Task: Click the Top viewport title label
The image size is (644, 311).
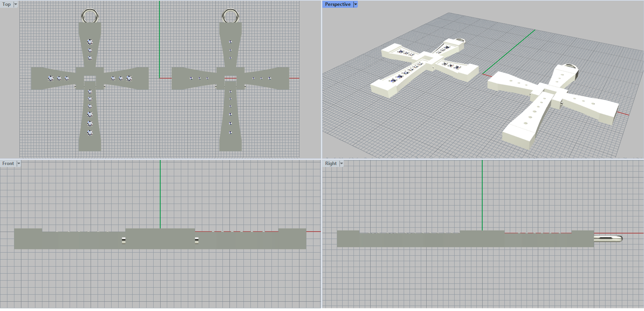Action: coord(7,4)
